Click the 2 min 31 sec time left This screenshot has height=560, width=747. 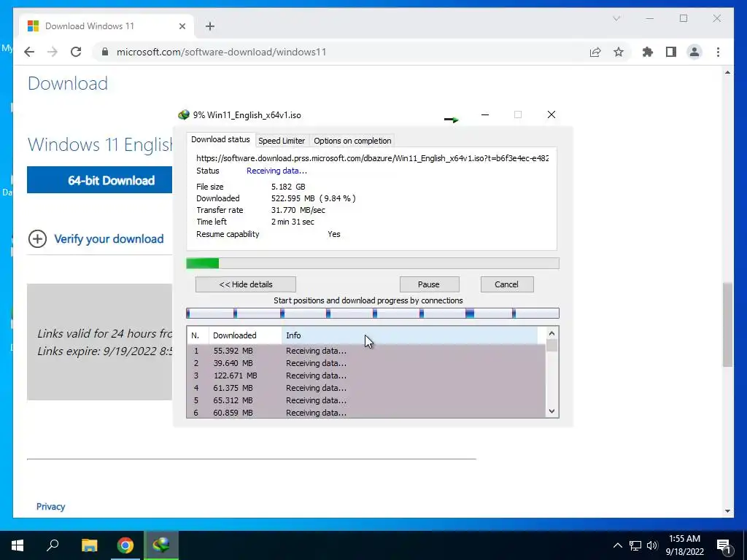(x=293, y=222)
